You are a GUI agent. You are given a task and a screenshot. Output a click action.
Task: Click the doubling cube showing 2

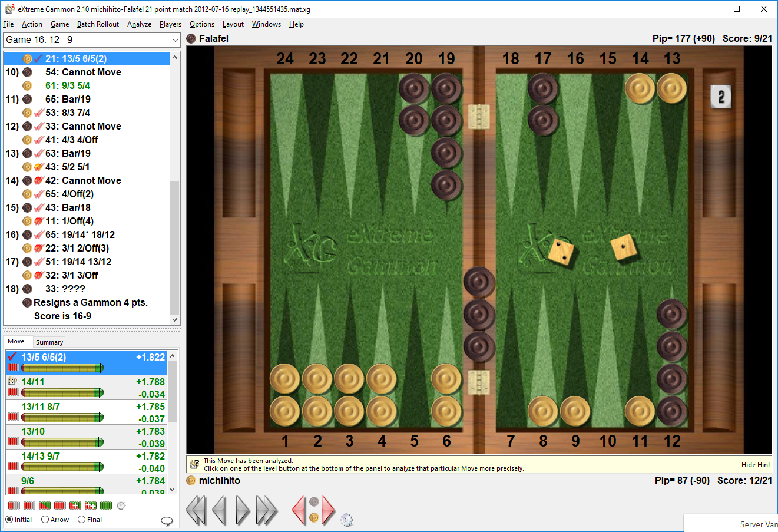pyautogui.click(x=721, y=97)
